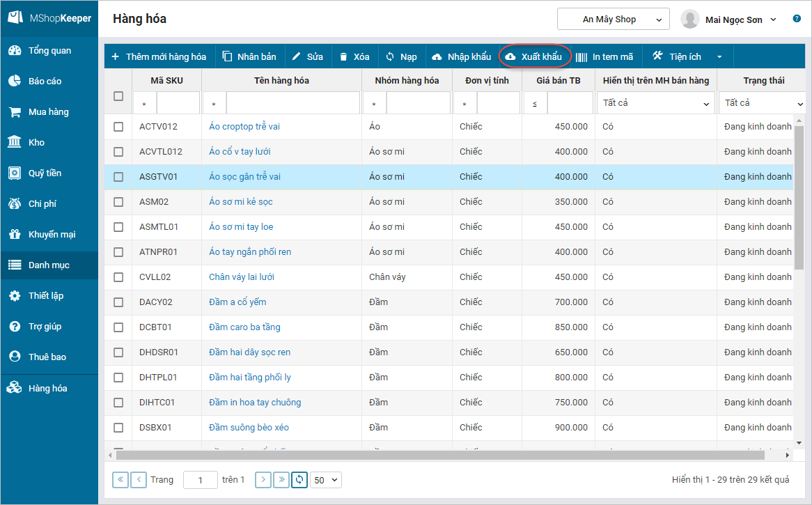Check the box next to DACY02

118,302
